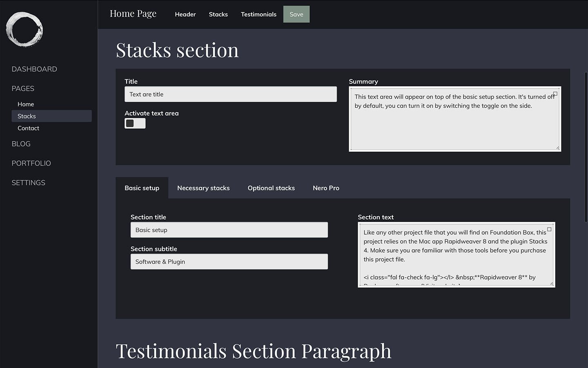This screenshot has height=368, width=588.
Task: Switch to the Optional stacks tab
Action: coord(271,188)
